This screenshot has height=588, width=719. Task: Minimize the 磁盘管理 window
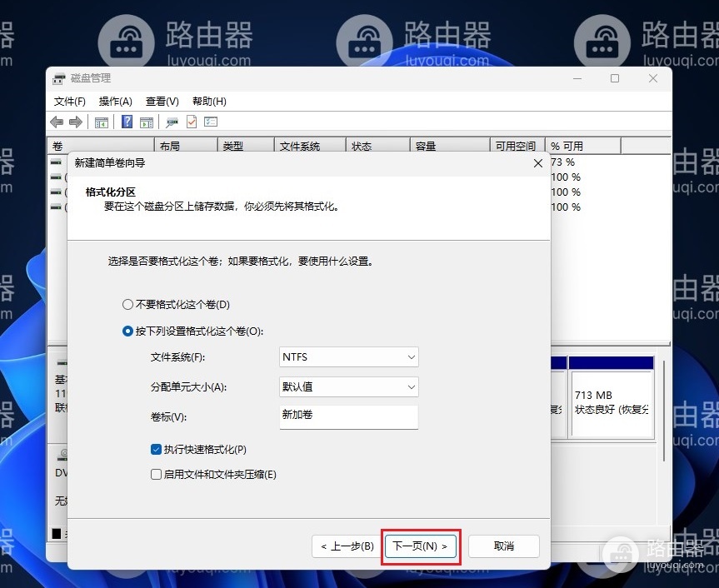[577, 78]
